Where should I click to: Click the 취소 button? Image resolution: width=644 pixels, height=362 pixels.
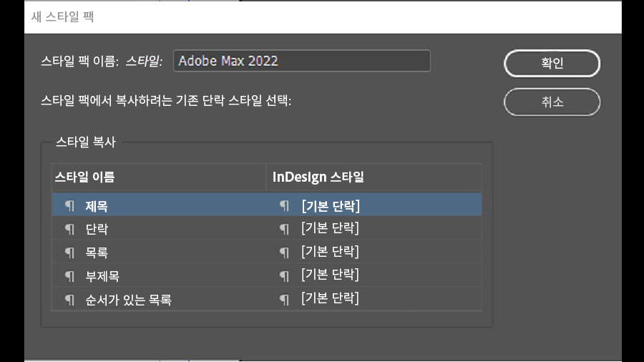click(552, 102)
